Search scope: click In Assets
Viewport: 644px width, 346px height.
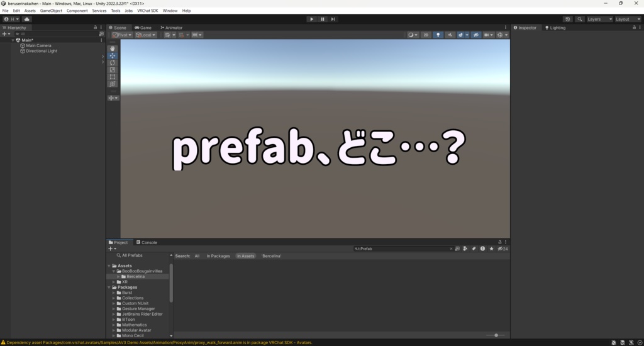point(245,256)
